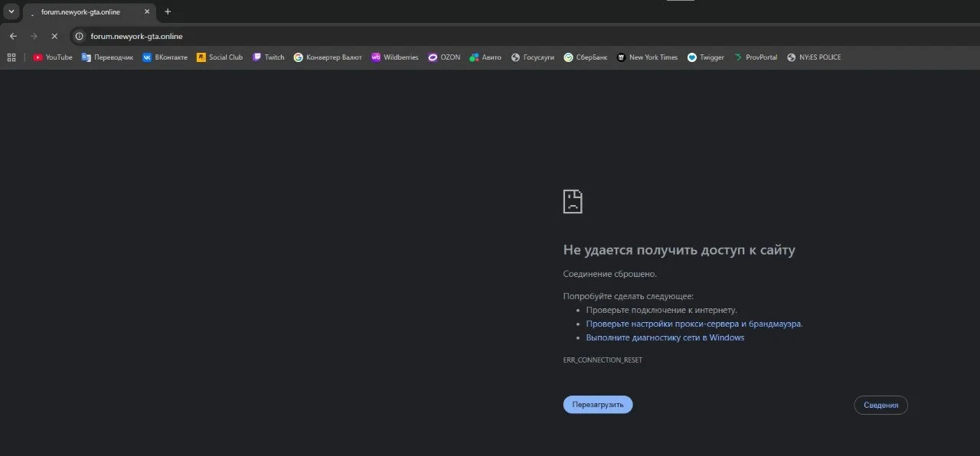Open the Конвертер Валют bookmark
Viewport: 980px width, 456px height.
click(x=328, y=57)
